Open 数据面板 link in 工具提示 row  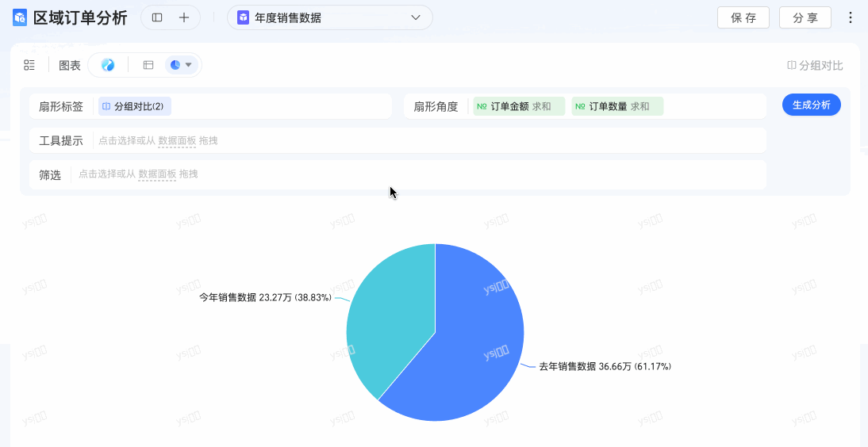point(177,140)
